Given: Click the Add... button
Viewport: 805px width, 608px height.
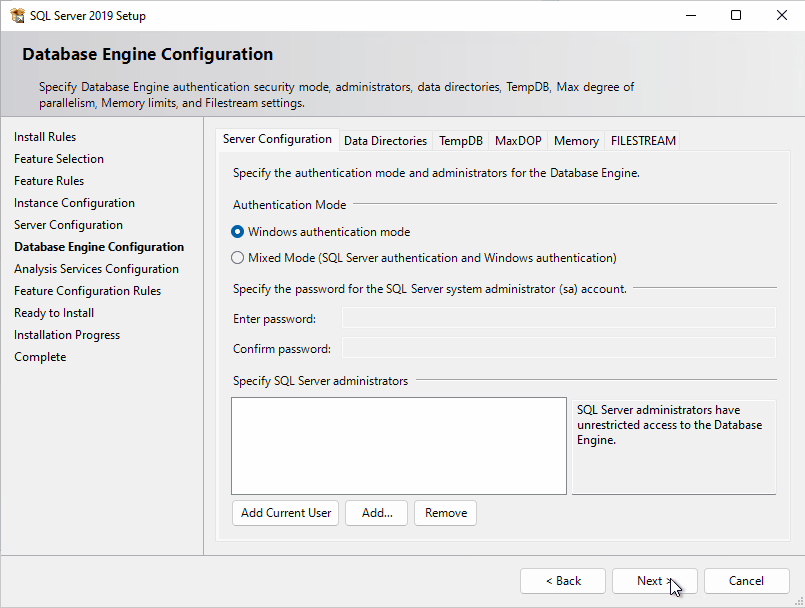Looking at the screenshot, I should pos(377,513).
